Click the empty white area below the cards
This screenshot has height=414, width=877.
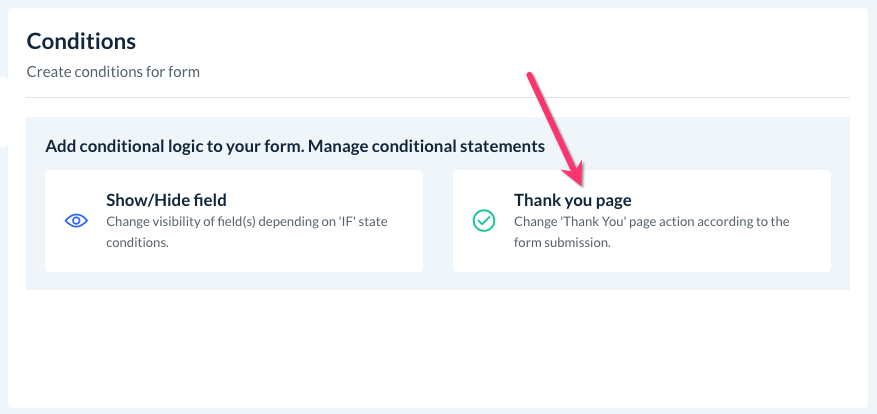tap(437, 348)
